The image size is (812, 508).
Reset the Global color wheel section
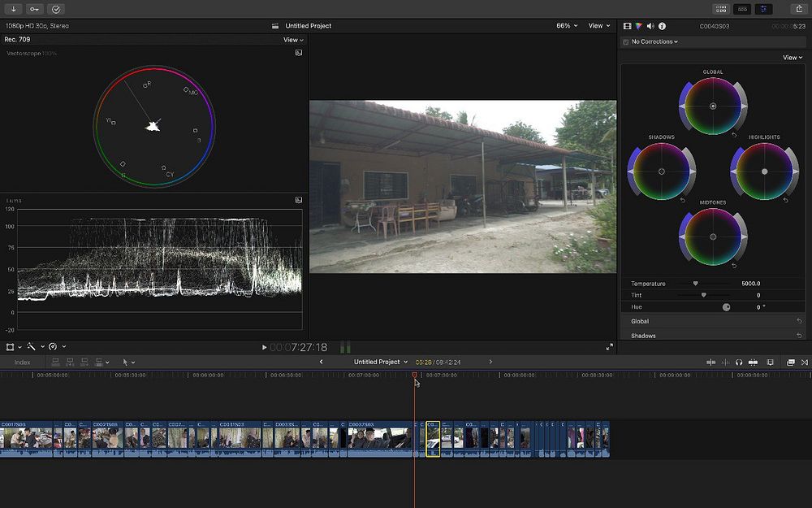799,321
